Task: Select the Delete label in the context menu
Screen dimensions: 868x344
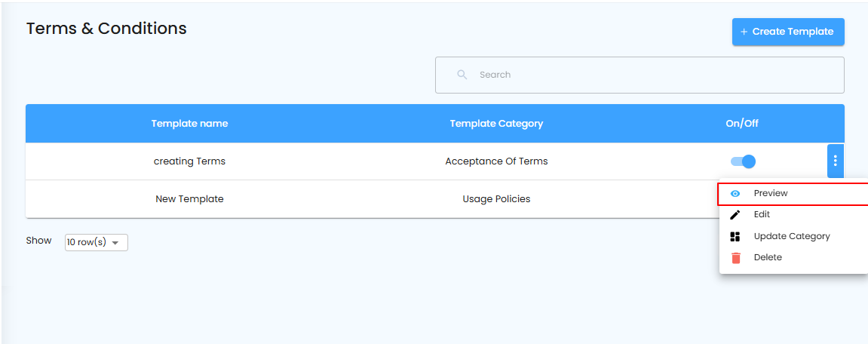Action: [768, 257]
